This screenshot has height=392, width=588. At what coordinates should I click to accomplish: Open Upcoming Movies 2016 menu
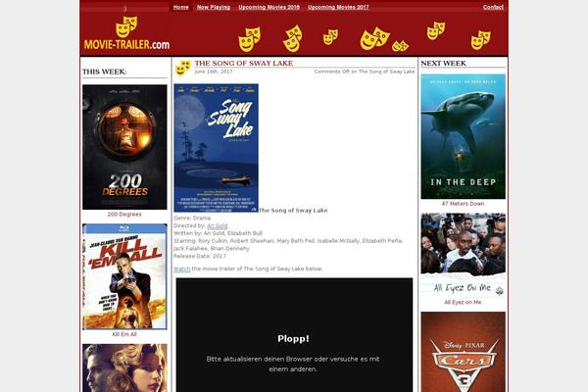coord(269,7)
